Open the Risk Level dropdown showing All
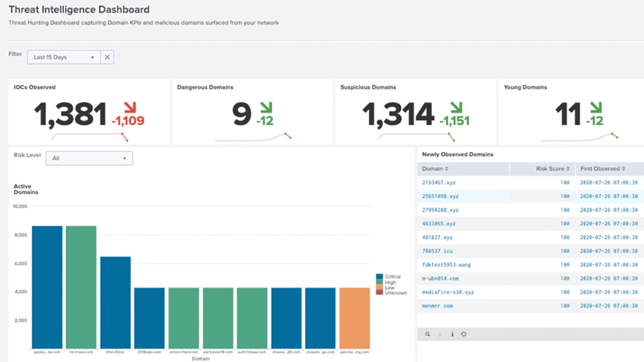Screen dimensions: 644x362 pos(89,158)
